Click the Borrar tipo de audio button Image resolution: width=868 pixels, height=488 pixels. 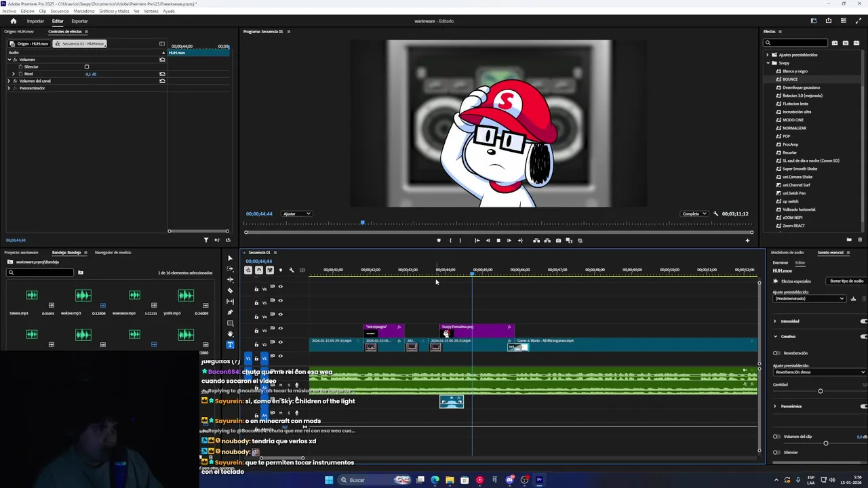[847, 281]
